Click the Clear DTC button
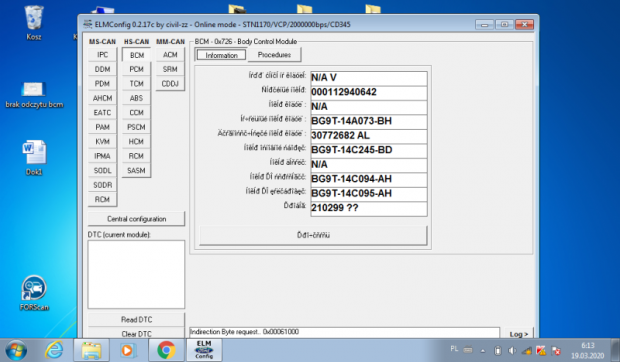620x362 pixels. (136, 334)
